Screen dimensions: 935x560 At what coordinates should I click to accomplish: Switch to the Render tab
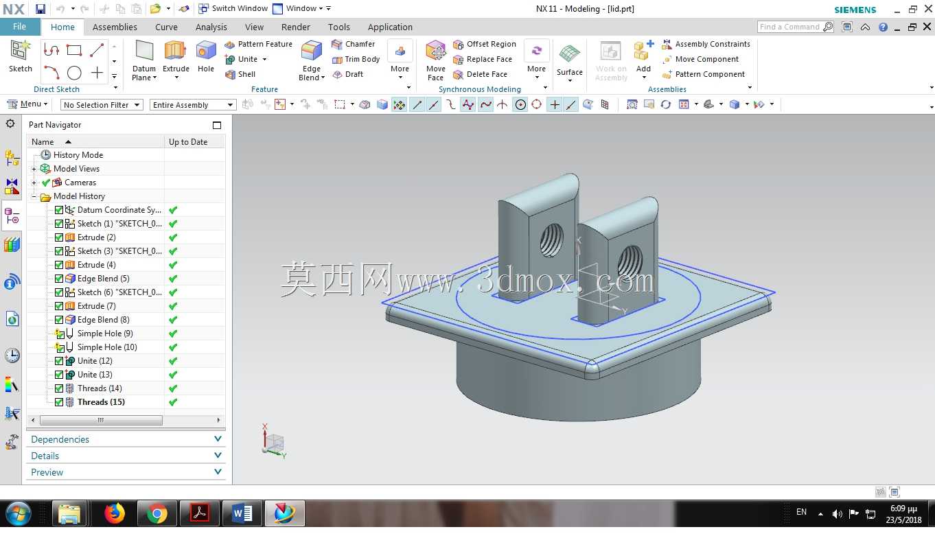point(296,27)
